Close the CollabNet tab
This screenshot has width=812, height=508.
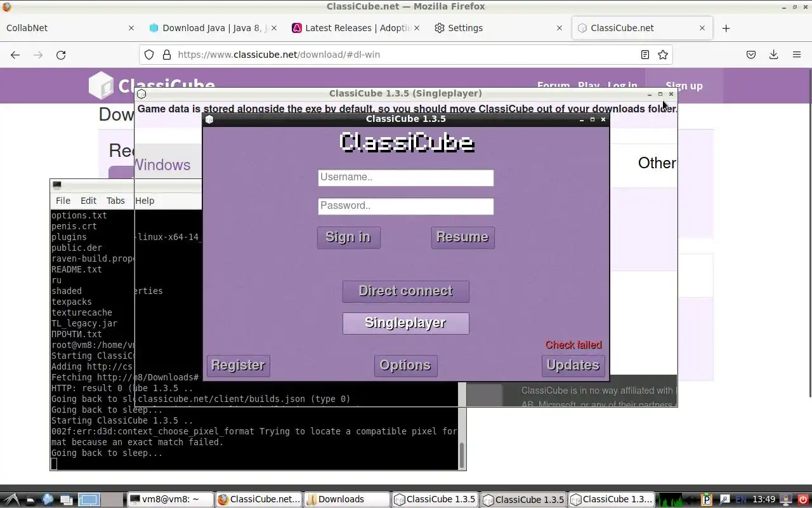tap(131, 28)
